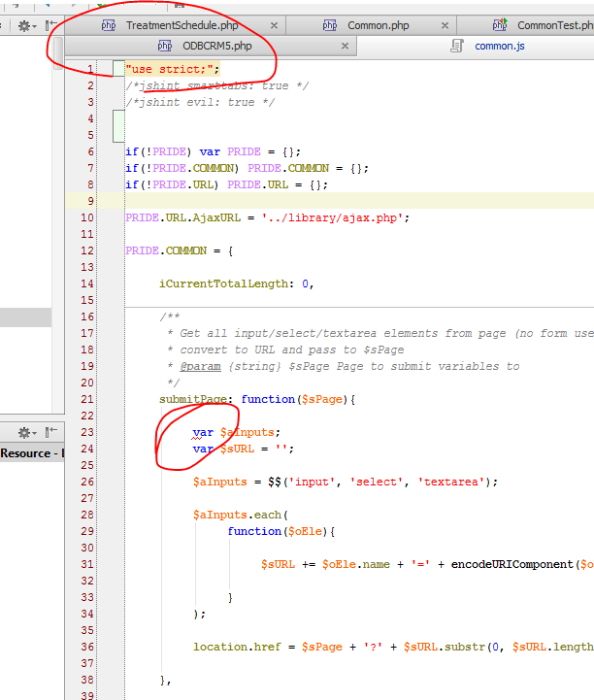
Task: Click the left panel vertical scrollbar thumb
Action: 58,53
